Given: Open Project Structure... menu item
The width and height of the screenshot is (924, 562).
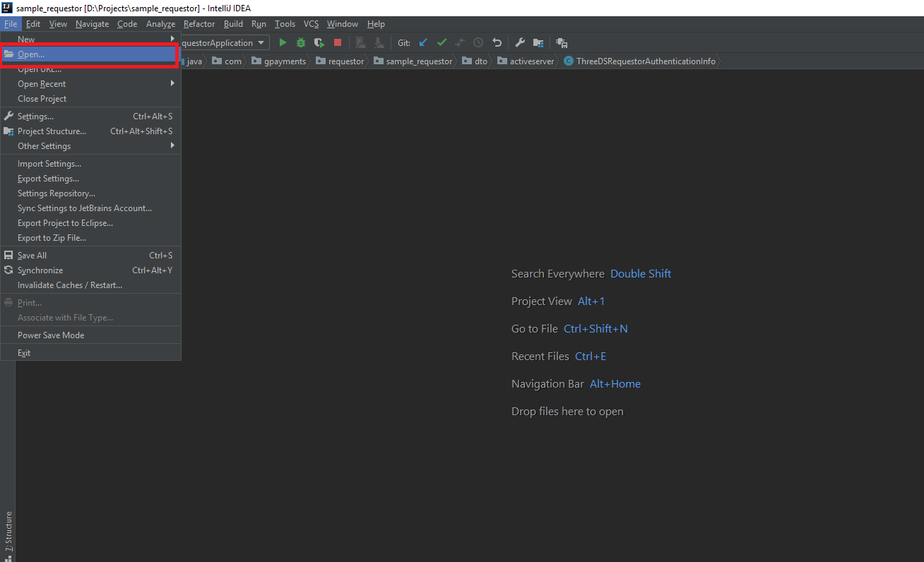Looking at the screenshot, I should (x=90, y=131).
